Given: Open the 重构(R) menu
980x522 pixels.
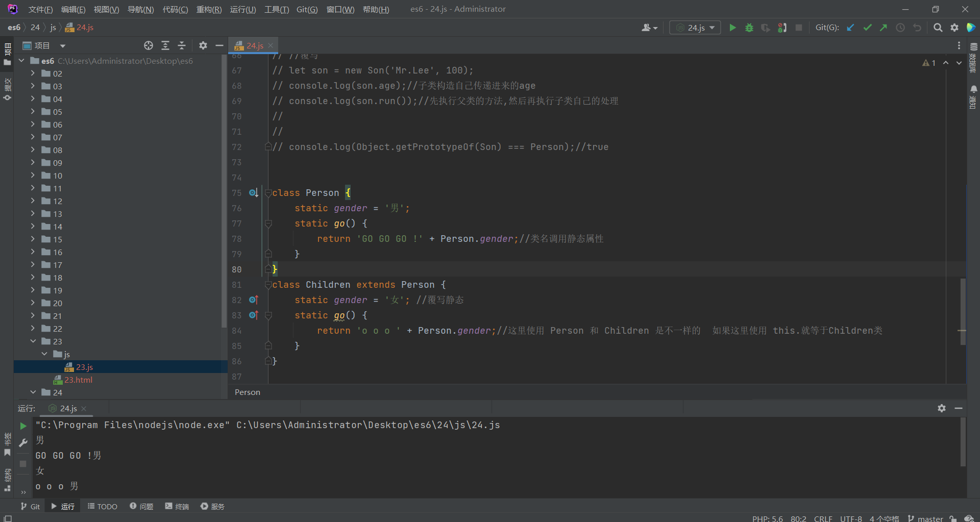Looking at the screenshot, I should pyautogui.click(x=209, y=9).
